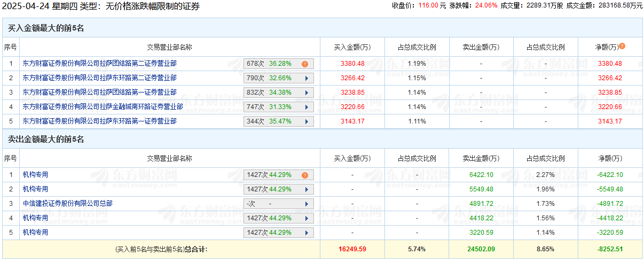Image resolution: width=644 pixels, height=262 pixels.
Task: Click the orange question mark in 678次 badge
Action: click(x=305, y=64)
